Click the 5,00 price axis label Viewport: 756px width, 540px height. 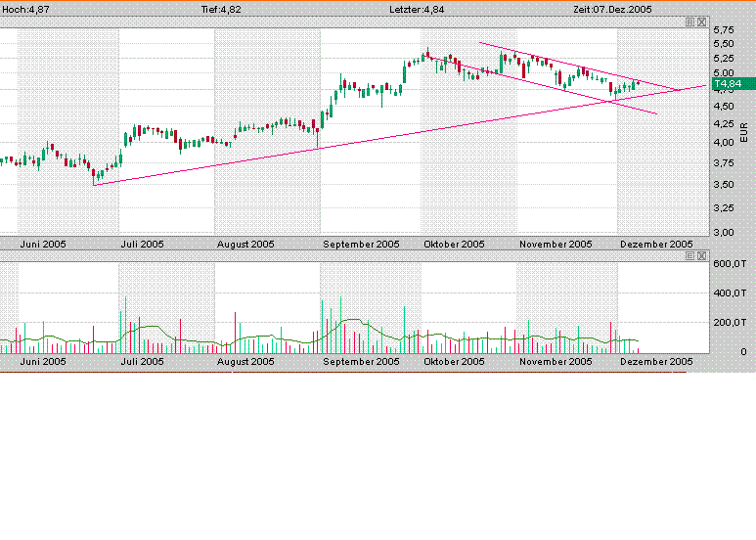pos(723,73)
